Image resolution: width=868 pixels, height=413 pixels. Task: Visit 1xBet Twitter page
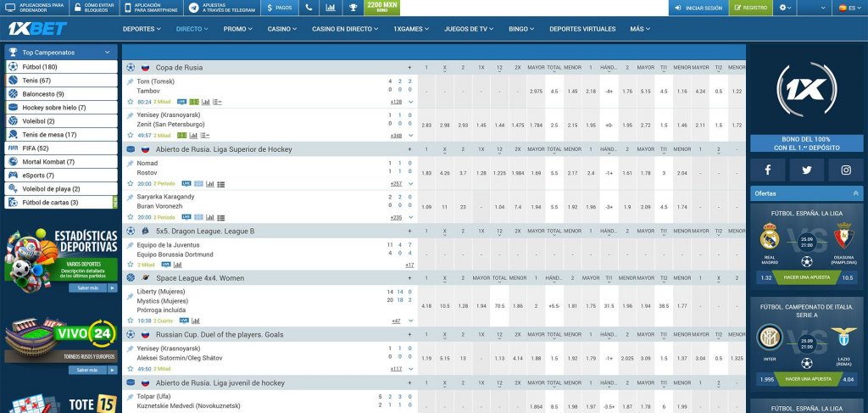807,170
